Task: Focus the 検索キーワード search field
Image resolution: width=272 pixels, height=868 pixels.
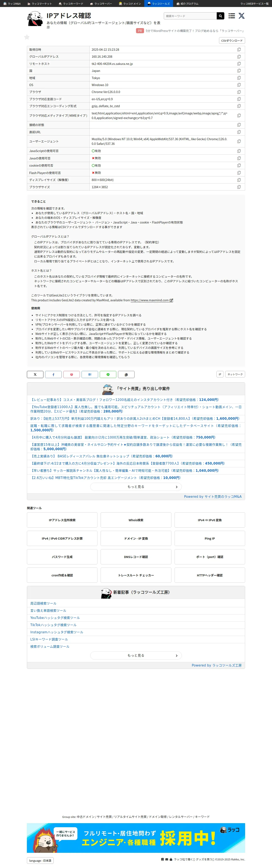Action: [190, 16]
